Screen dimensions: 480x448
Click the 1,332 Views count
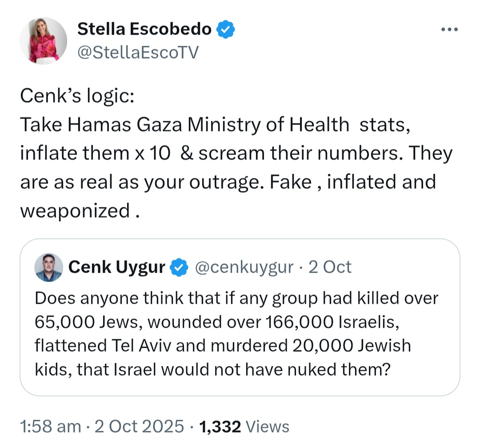tap(244, 427)
